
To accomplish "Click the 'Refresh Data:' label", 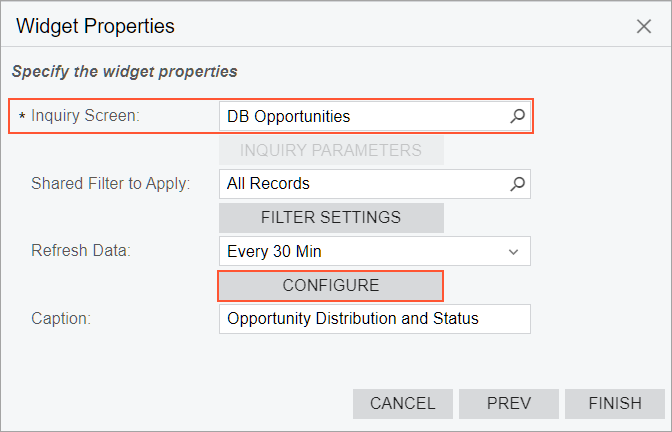I will click(81, 252).
